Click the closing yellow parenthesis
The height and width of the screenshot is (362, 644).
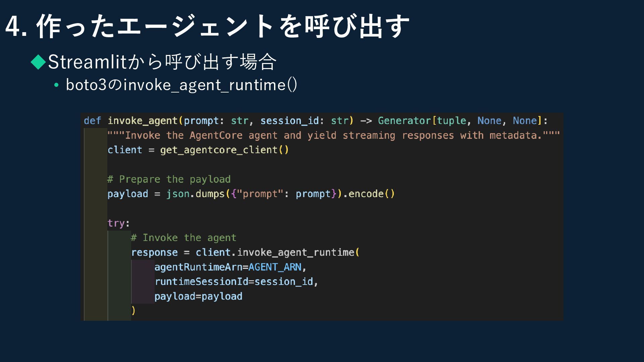pos(133,311)
